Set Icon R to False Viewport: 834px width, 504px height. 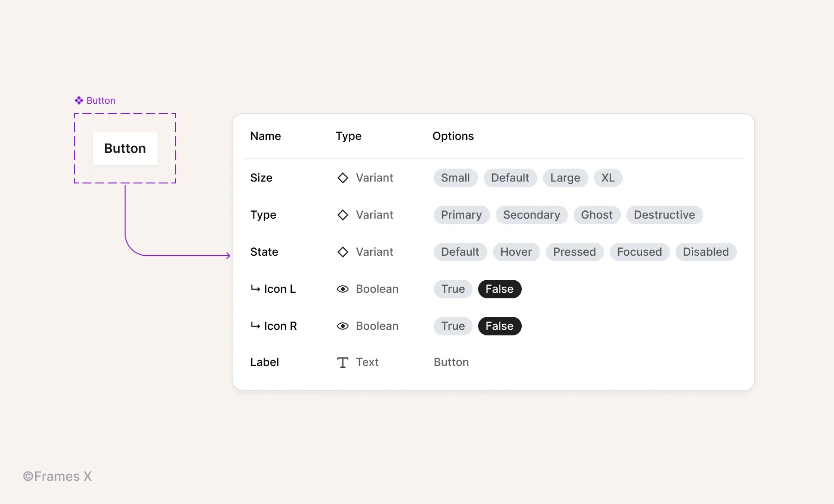[x=499, y=326]
